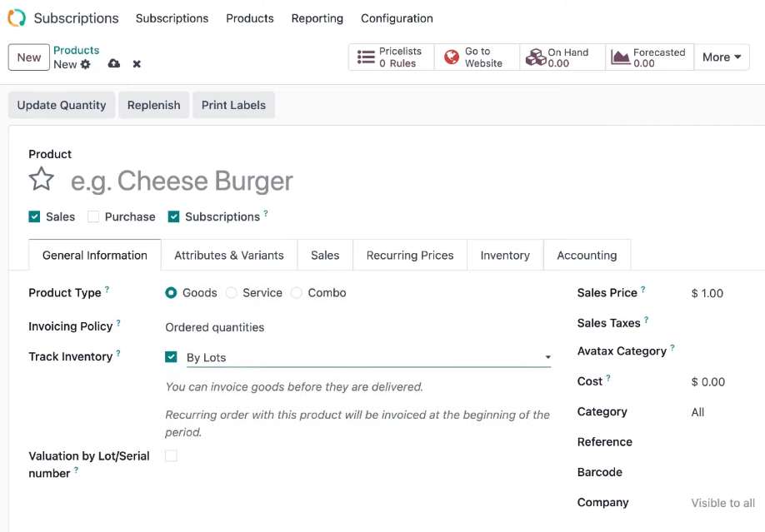The height and width of the screenshot is (532, 765).
Task: Click the favorite star icon
Action: point(42,179)
